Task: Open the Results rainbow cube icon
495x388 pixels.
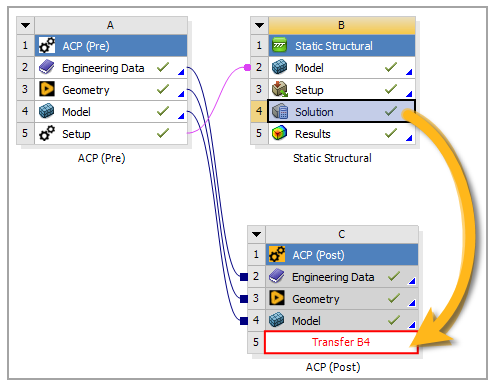Action: tap(280, 133)
